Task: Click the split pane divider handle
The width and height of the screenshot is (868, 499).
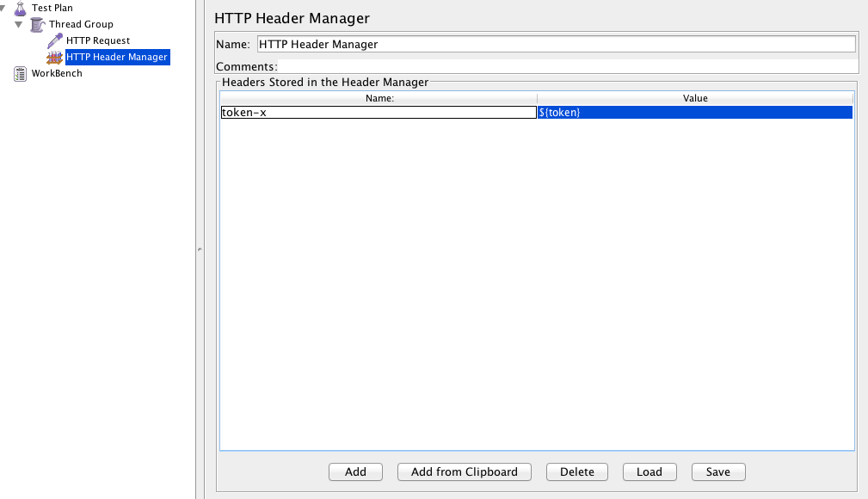Action: click(200, 249)
